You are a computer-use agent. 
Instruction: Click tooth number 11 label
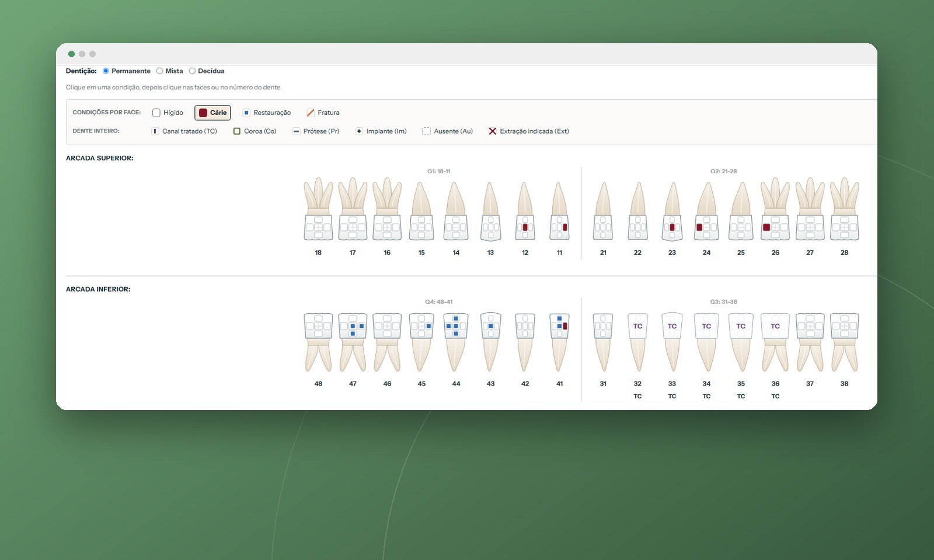click(559, 253)
